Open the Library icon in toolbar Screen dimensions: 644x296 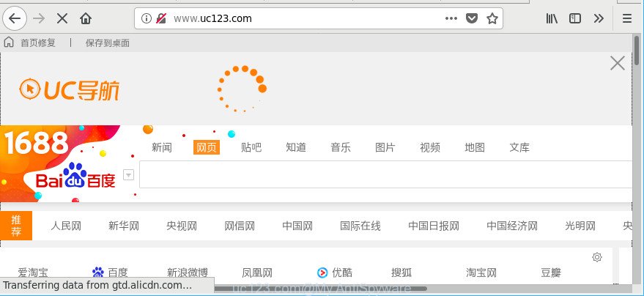click(552, 18)
